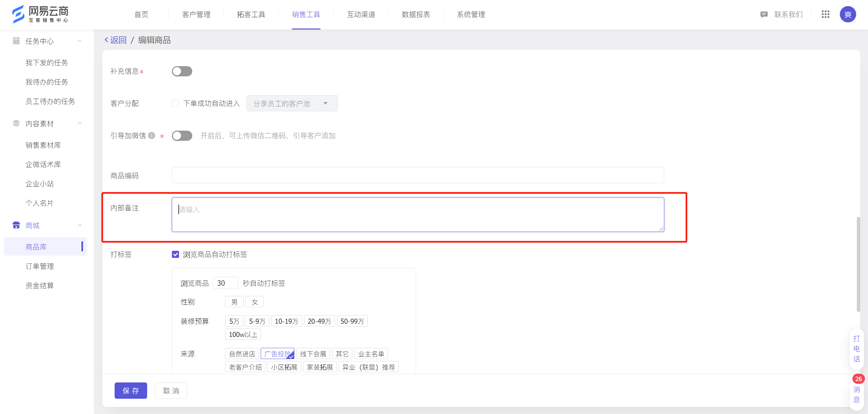Click the 返回 link
The height and width of the screenshot is (414, 868).
118,40
